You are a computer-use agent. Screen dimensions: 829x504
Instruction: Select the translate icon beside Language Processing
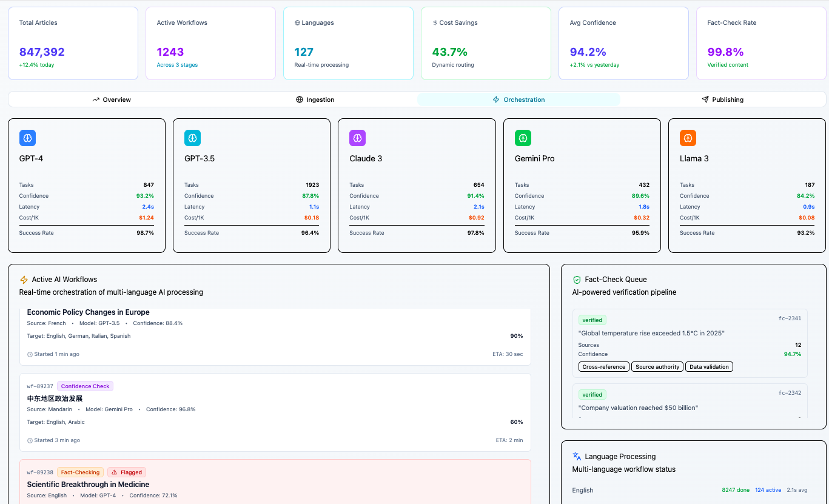pos(577,456)
